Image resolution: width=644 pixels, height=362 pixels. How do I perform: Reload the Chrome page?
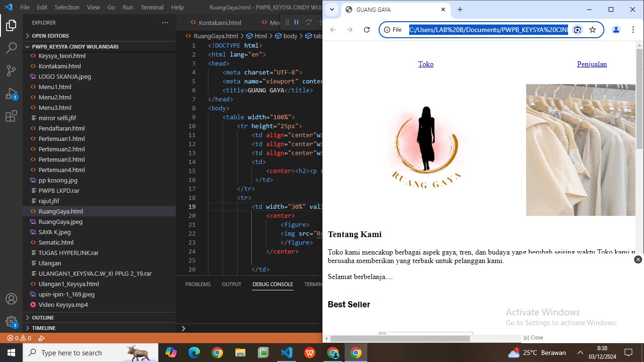[366, 30]
